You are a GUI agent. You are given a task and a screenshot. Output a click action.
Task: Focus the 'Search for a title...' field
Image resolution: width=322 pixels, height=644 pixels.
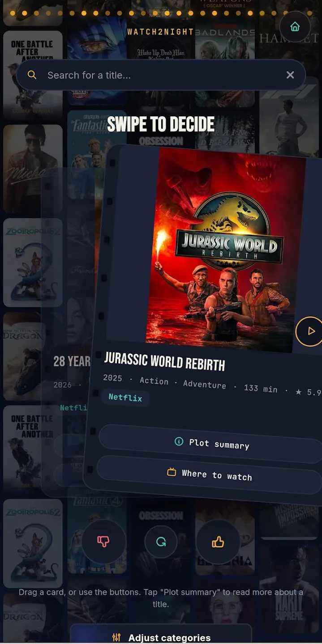[x=161, y=75]
